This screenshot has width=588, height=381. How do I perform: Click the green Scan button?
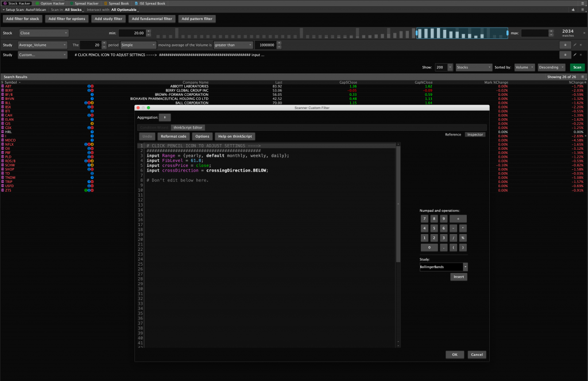[x=577, y=67]
